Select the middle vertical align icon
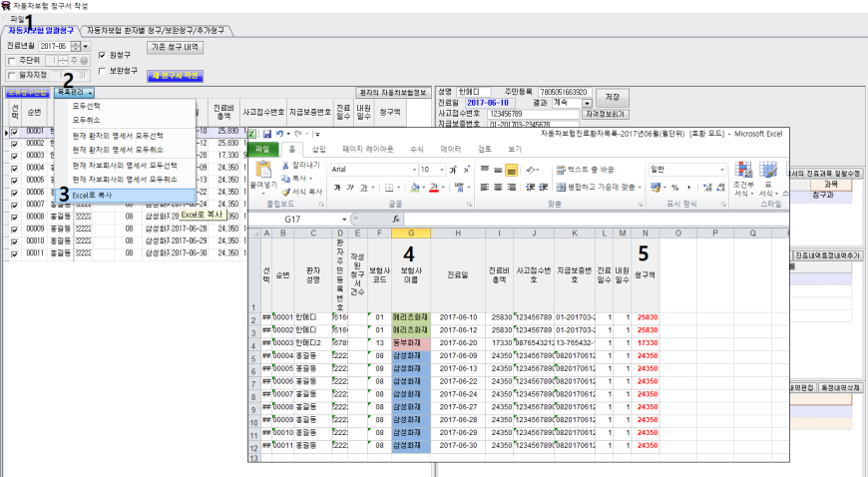Screen dimensions: 868x477 (498, 170)
